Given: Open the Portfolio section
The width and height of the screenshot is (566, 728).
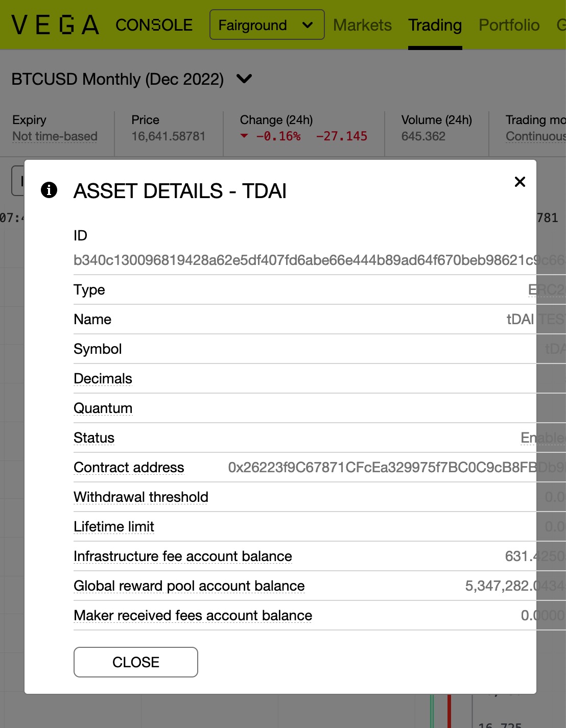Looking at the screenshot, I should (x=509, y=25).
